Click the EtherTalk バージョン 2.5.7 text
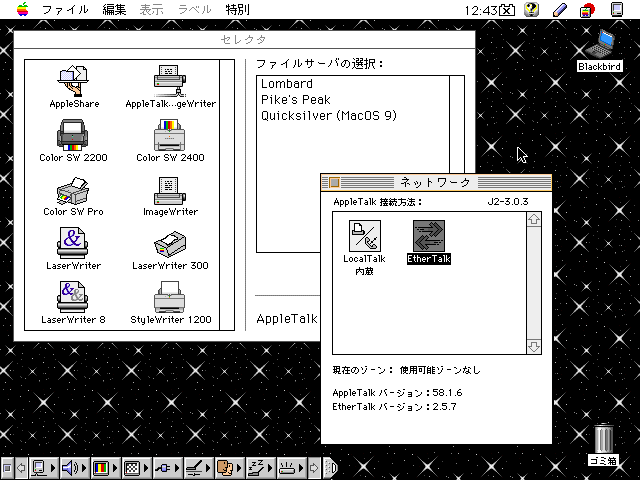Screen dimensions: 640x480 coord(394,407)
